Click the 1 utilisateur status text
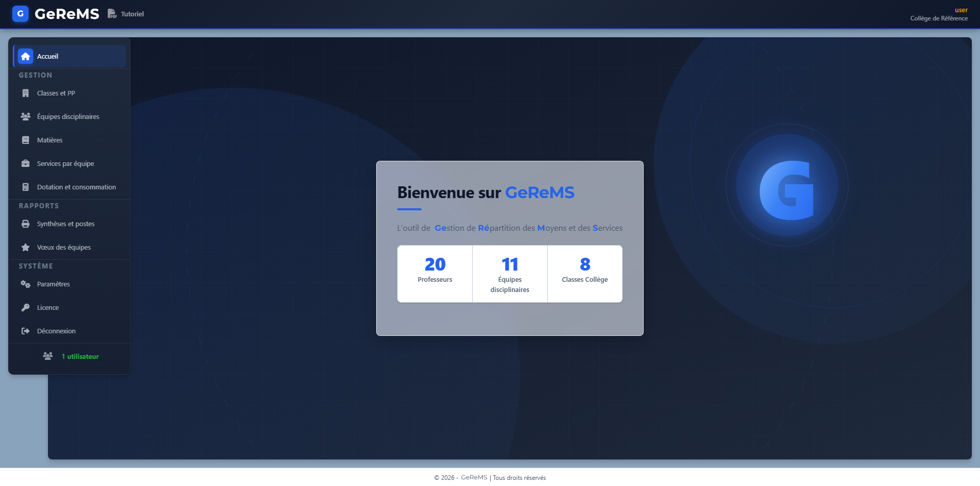 click(80, 356)
